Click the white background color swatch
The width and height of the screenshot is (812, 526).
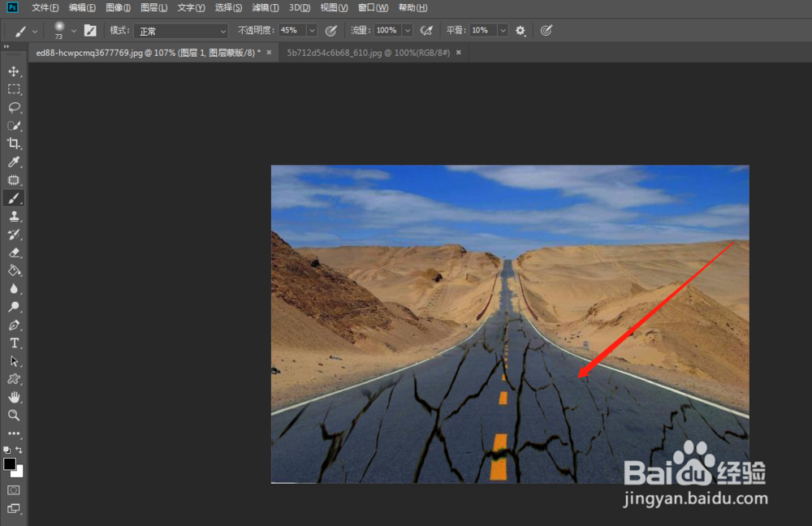(x=19, y=473)
